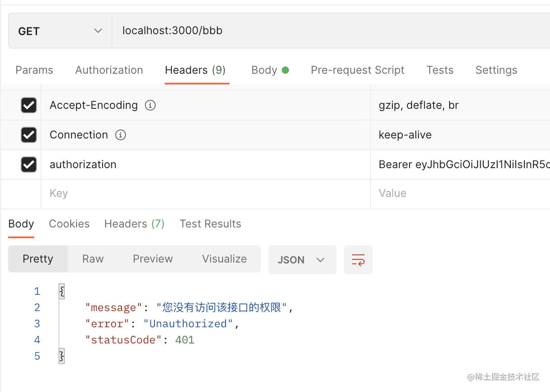Open the GET method dropdown
Image resolution: width=550 pixels, height=392 pixels.
60,31
